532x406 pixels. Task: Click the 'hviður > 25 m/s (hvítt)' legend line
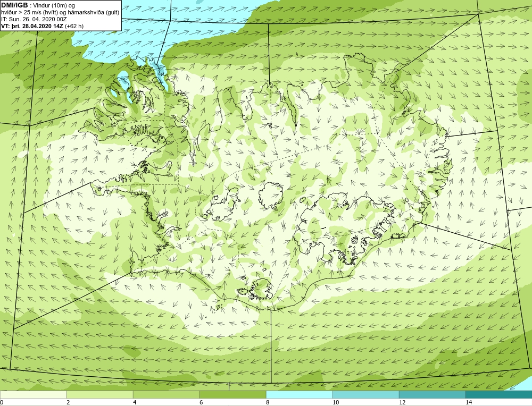[60, 12]
